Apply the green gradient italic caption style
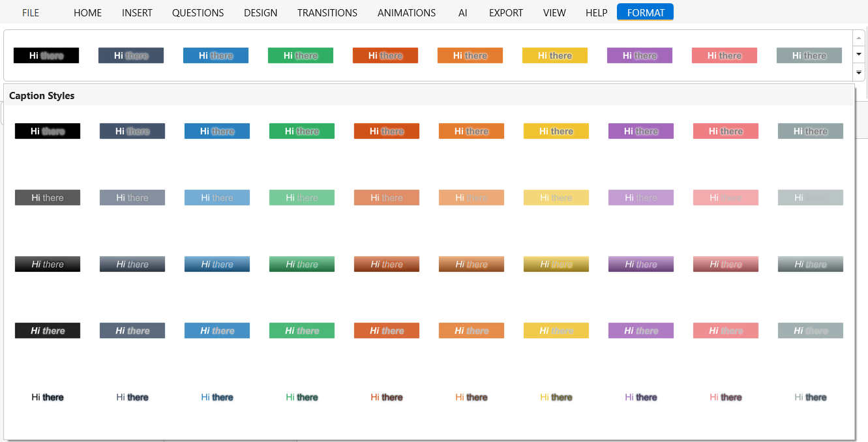Image resolution: width=868 pixels, height=442 pixels. click(301, 264)
